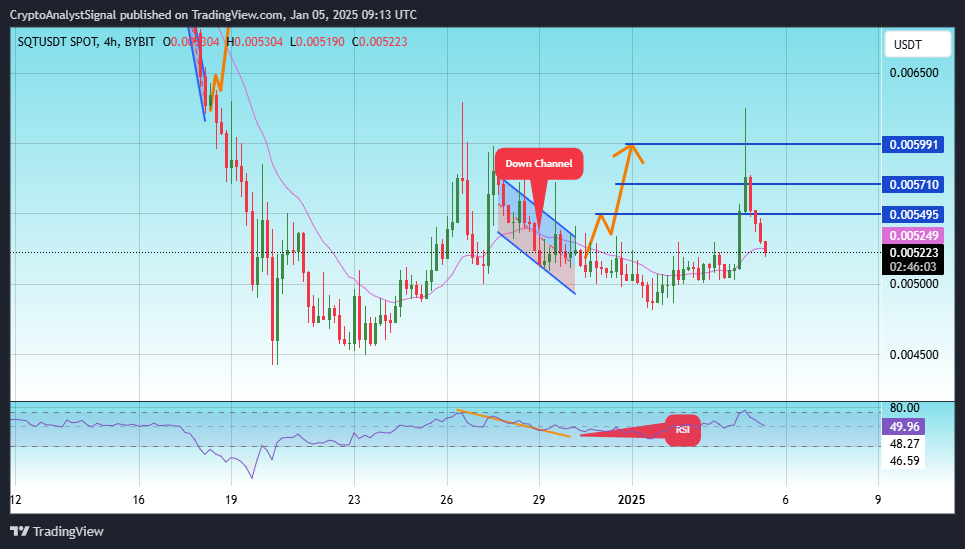Click the 80.00 RSI axis value
The height and width of the screenshot is (549, 965).
pos(904,408)
